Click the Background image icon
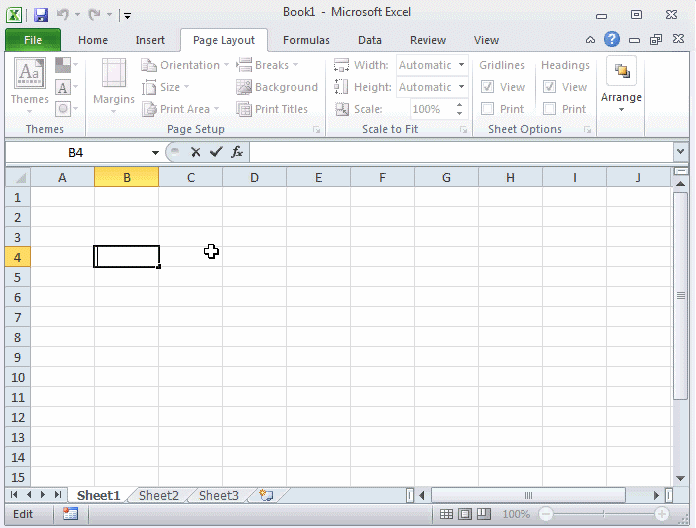The width and height of the screenshot is (696, 528). (x=244, y=87)
